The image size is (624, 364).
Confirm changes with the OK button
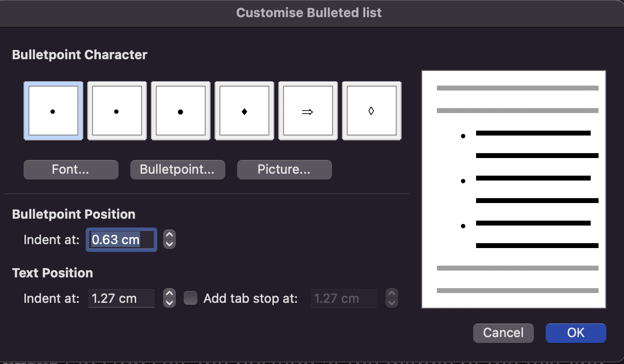(x=576, y=333)
